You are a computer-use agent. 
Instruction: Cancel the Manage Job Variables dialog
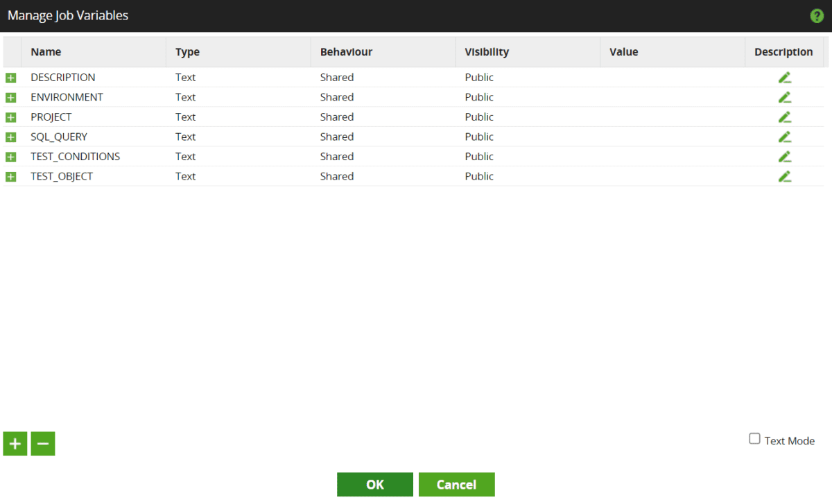pos(456,484)
